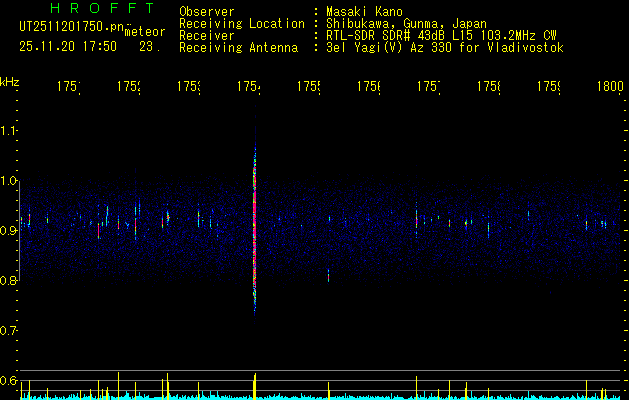The height and width of the screenshot is (400, 629).
Task: Select the file name UT2511201750.pn
Action: point(71,26)
